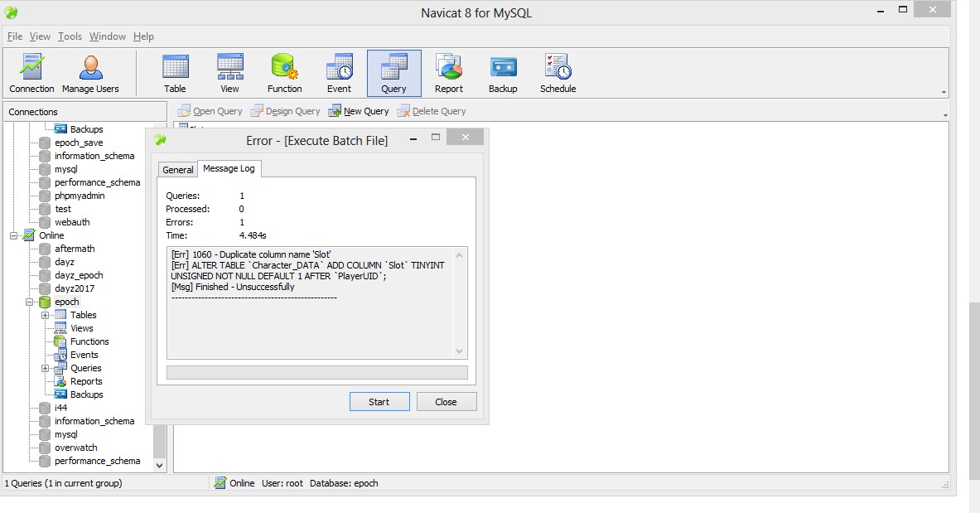Click Delete Query in the query toolbar
This screenshot has height=513, width=980.
pyautogui.click(x=432, y=111)
